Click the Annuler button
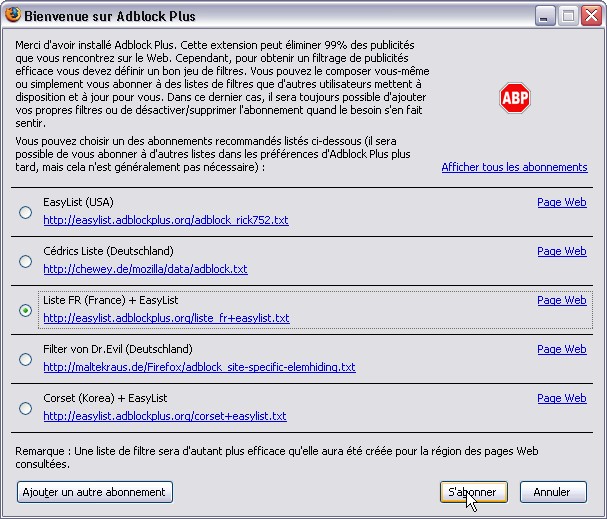Image resolution: width=607 pixels, height=519 pixels. coord(553,492)
